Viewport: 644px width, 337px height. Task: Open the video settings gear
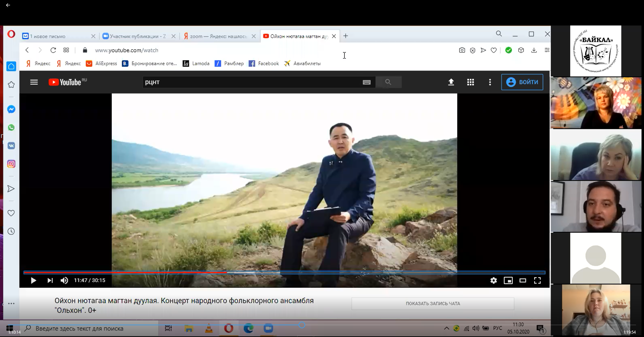click(493, 280)
